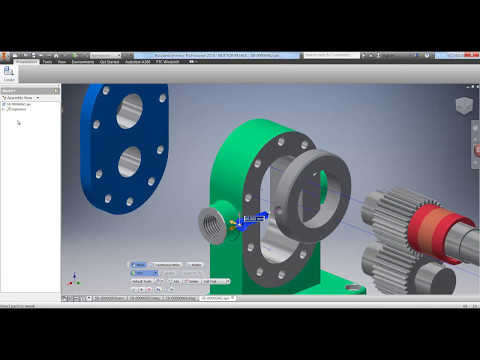
Task: Click the Sign In user icon
Action: tap(378, 56)
